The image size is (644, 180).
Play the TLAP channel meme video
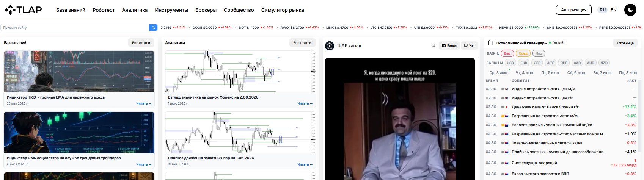[x=400, y=119]
